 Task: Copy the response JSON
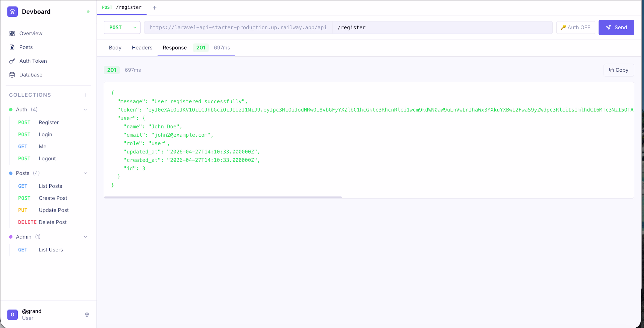618,70
